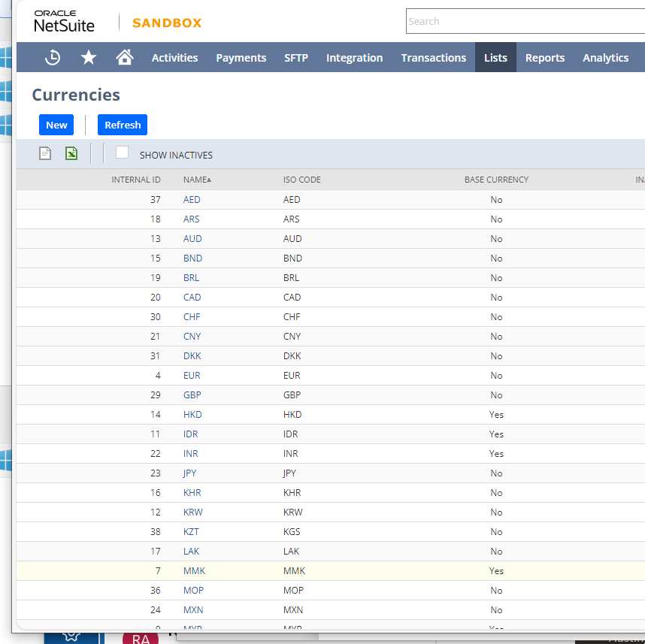Open the GBP currency link
This screenshot has height=644, width=645.
[x=192, y=395]
